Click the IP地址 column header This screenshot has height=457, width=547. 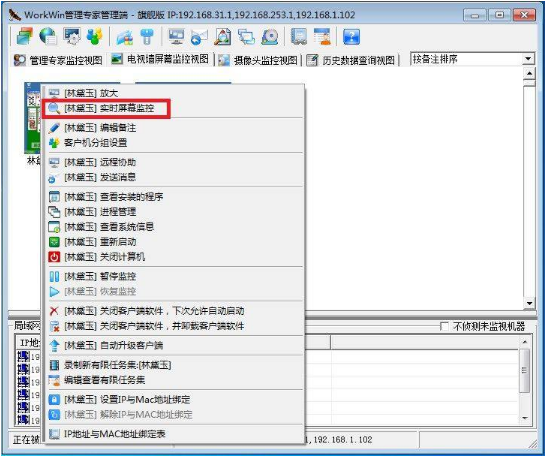(x=28, y=343)
